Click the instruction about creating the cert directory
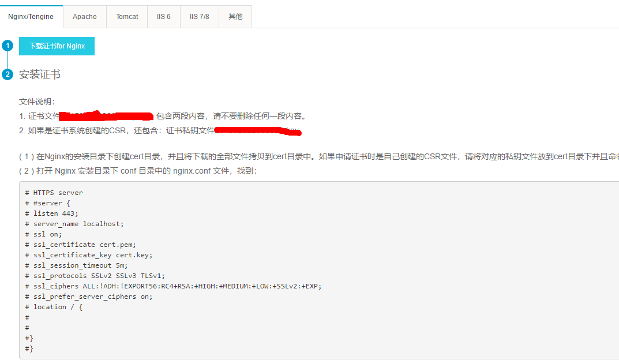 point(317,156)
